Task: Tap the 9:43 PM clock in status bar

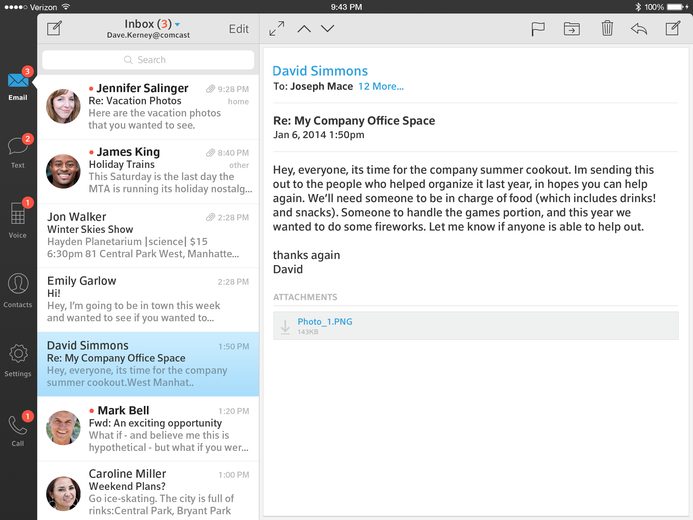Action: coord(346,7)
